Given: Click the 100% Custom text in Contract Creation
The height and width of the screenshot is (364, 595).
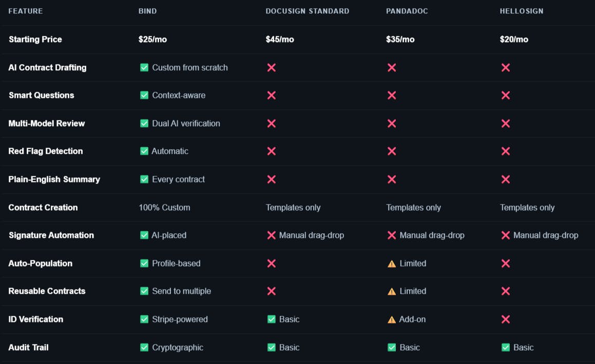Looking at the screenshot, I should (x=164, y=208).
